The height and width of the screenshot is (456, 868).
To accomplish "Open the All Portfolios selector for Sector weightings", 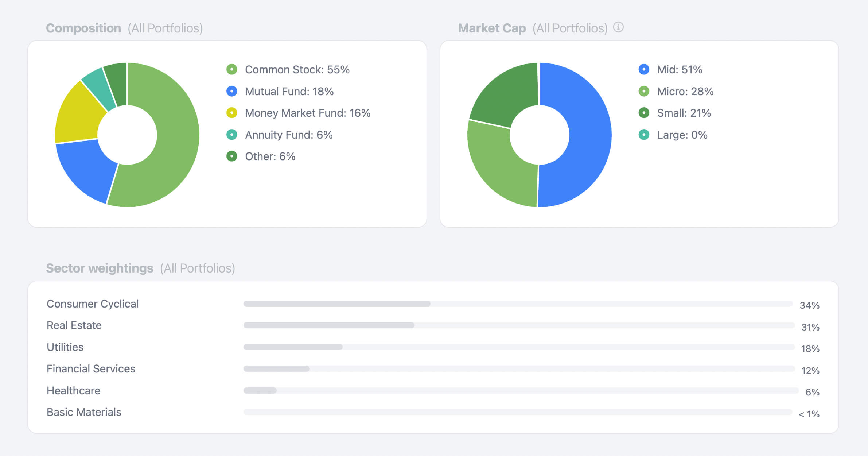I will [197, 268].
